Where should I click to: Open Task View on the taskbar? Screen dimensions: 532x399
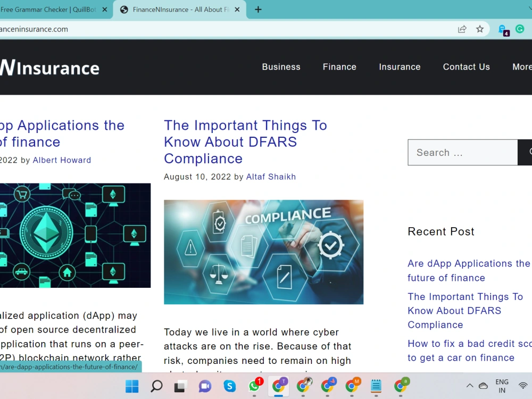pyautogui.click(x=180, y=386)
